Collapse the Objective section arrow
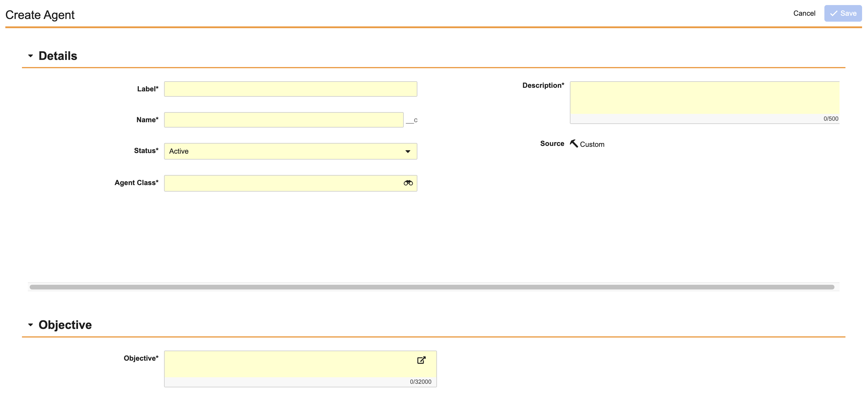868x401 pixels. [x=31, y=325]
